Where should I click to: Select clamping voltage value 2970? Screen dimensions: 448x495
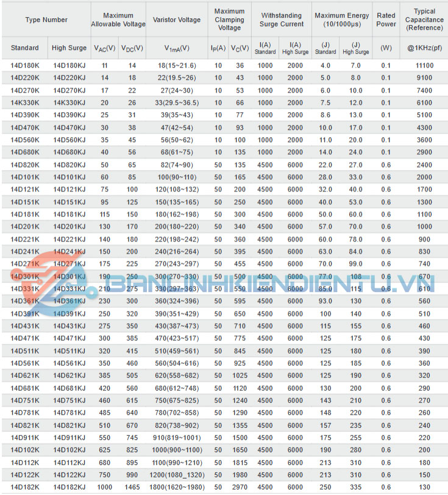[x=240, y=488]
